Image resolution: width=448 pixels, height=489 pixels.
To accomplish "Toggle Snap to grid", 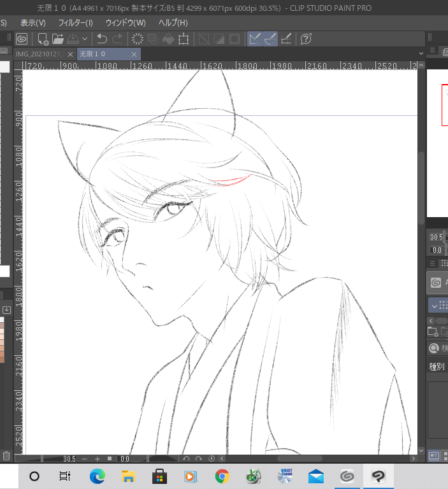I will pos(286,39).
